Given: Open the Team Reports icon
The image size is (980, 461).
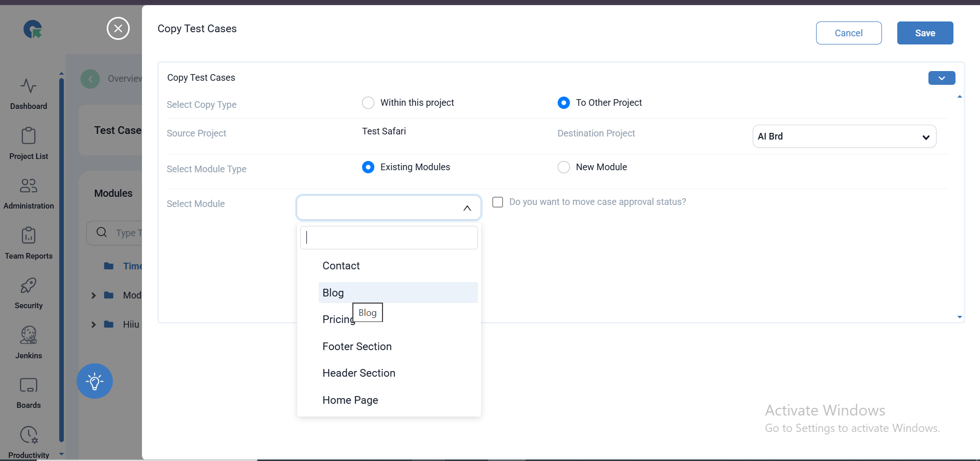Looking at the screenshot, I should click(29, 236).
